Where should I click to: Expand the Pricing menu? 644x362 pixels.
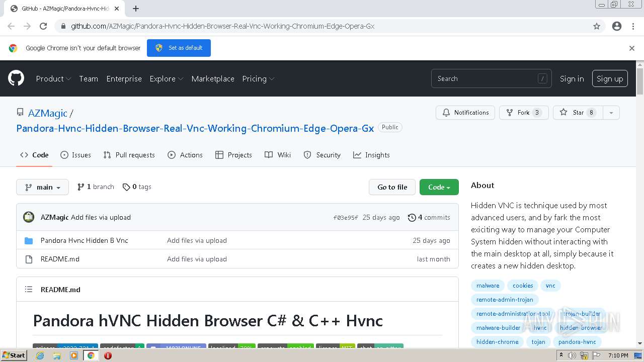(258, 78)
